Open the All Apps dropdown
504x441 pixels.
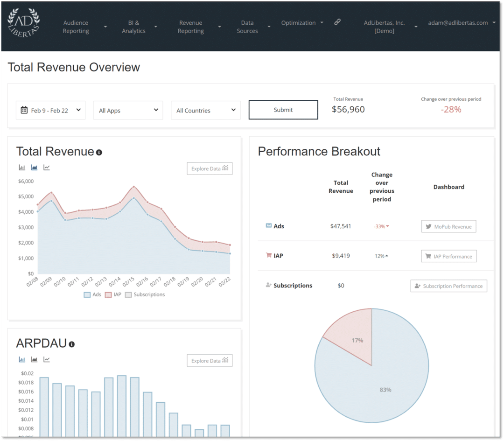tap(128, 110)
